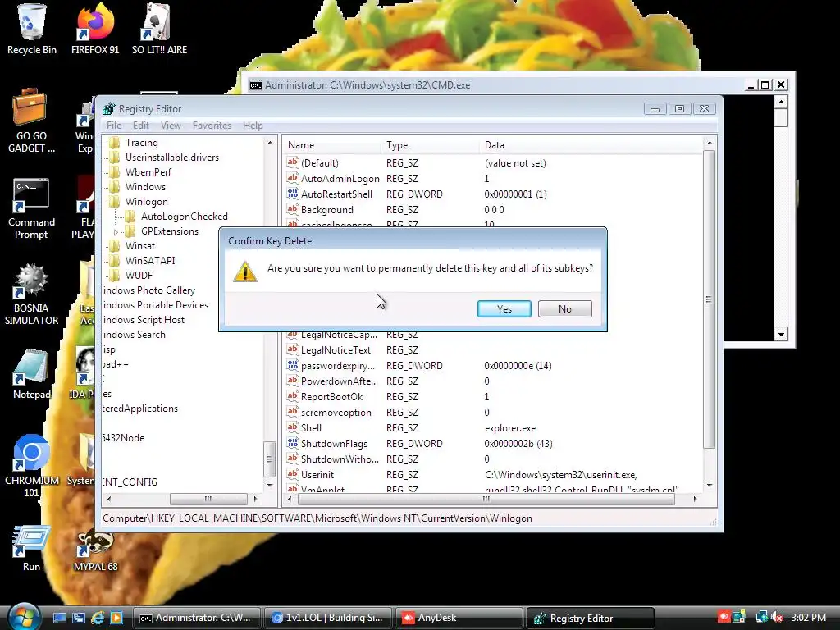Click the Name column header
The width and height of the screenshot is (840, 630).
[x=331, y=145]
